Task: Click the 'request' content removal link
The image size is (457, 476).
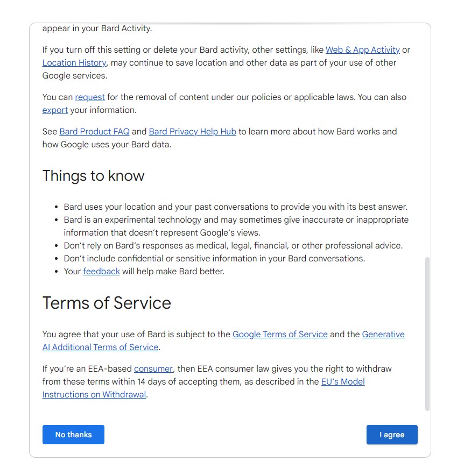Action: point(90,97)
